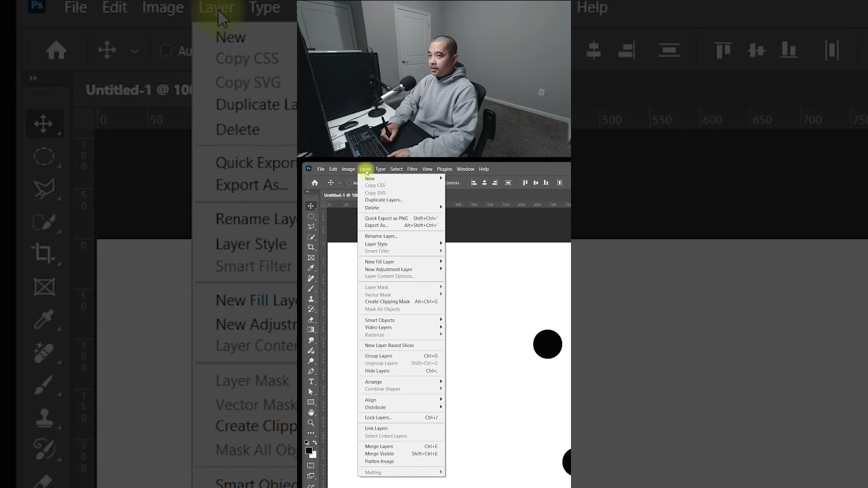Select the Hand tool
Image resolution: width=868 pixels, height=488 pixels.
pyautogui.click(x=311, y=413)
